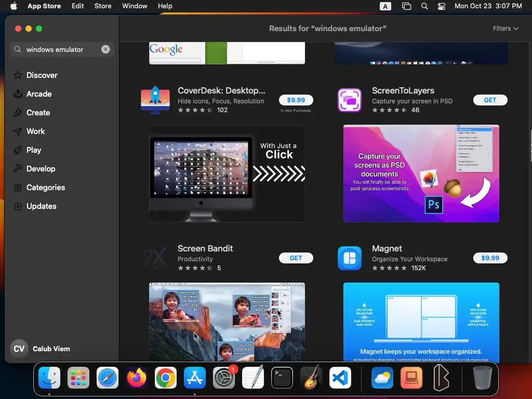Launch Terminal from the Dock
The image size is (532, 399).
point(282,378)
